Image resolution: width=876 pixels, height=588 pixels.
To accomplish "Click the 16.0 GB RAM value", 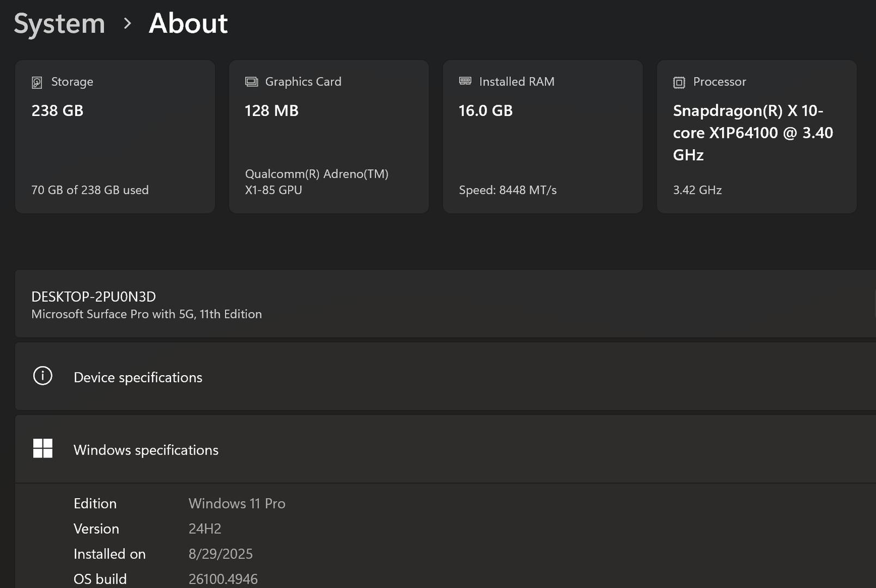I will [x=485, y=111].
